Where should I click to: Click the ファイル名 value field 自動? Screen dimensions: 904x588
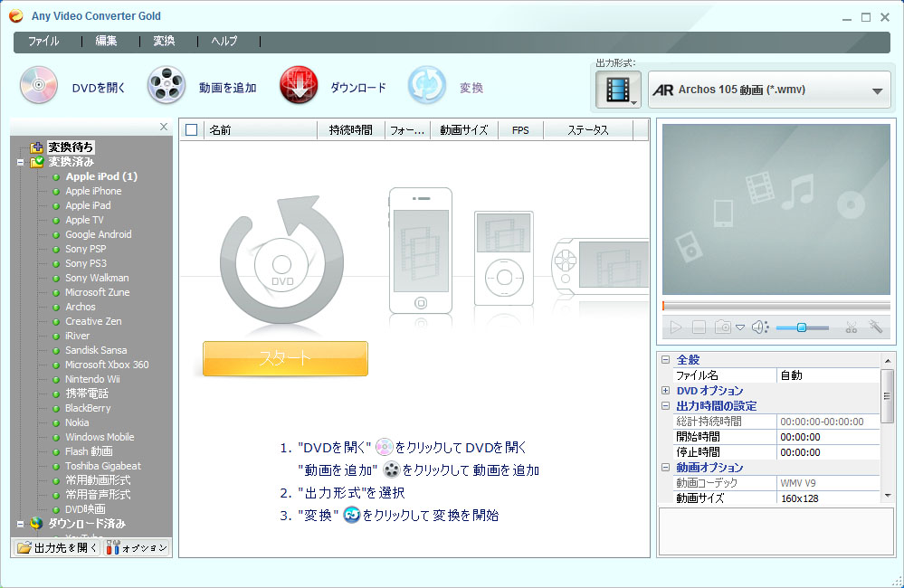coord(828,375)
